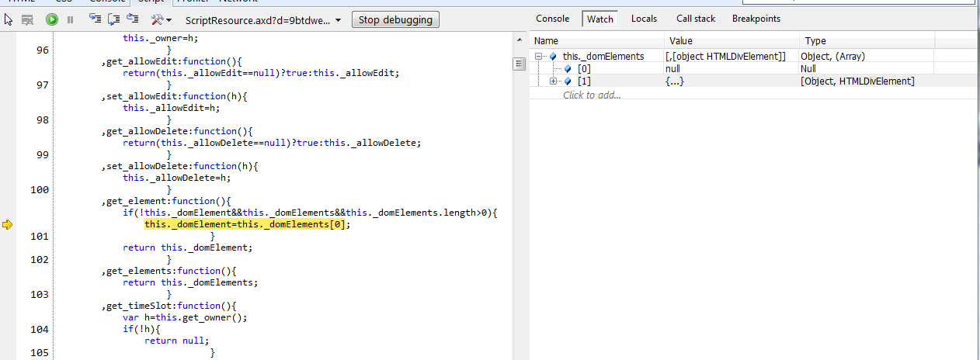This screenshot has height=360, width=980.
Task: Click the yellow current-statement arrow in the gutter
Action: 8,224
